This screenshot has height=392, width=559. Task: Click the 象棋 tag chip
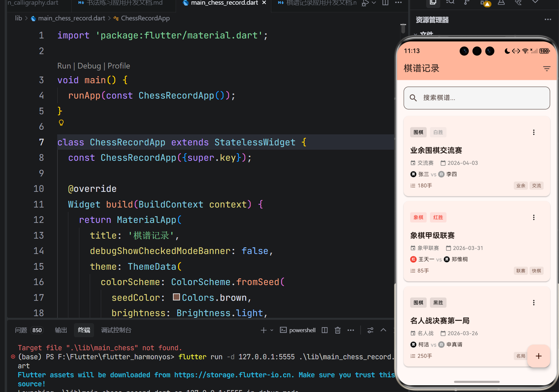point(418,218)
